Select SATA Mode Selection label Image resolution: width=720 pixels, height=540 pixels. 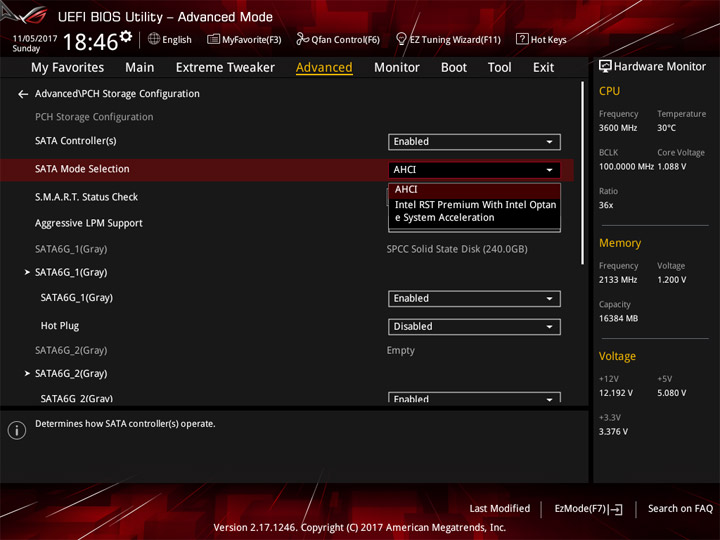(x=82, y=169)
